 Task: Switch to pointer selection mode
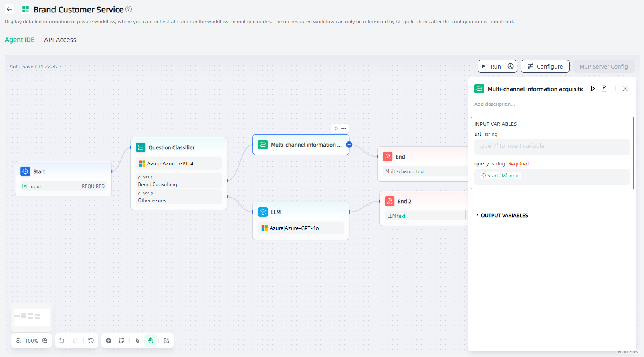pyautogui.click(x=137, y=341)
